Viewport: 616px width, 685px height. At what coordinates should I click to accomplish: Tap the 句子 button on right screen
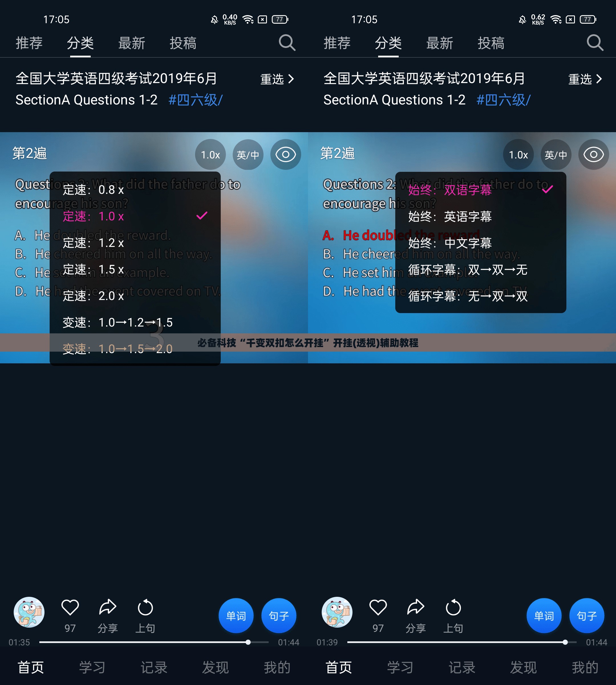pos(587,616)
